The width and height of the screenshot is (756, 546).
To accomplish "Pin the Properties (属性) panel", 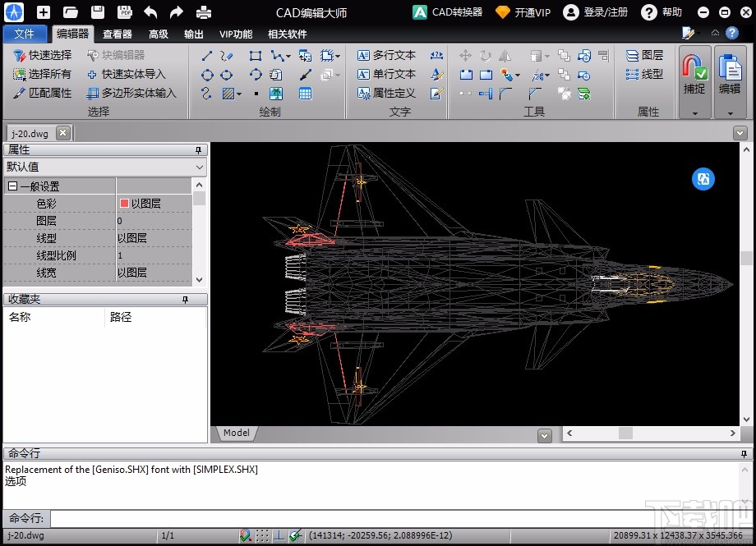I will 198,150.
